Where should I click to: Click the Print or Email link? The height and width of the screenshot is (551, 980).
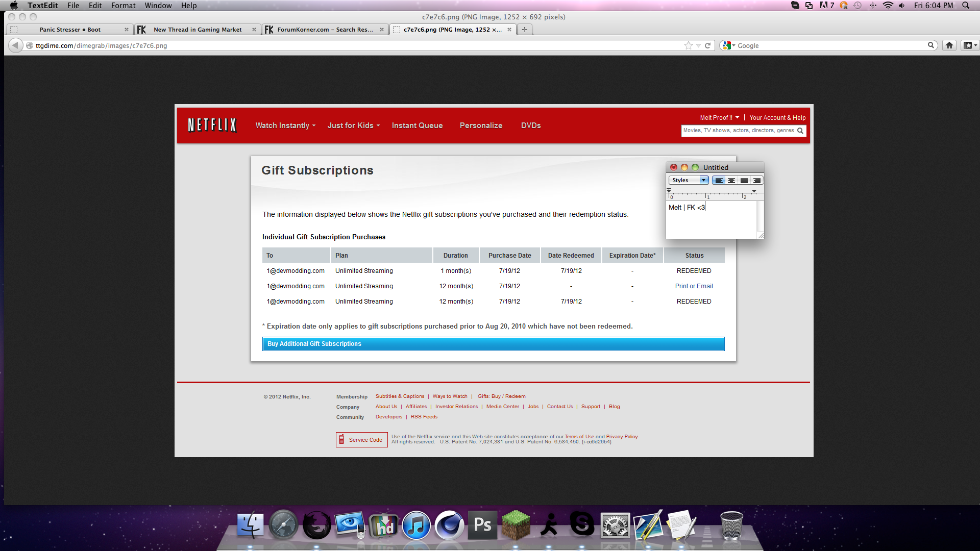click(694, 286)
